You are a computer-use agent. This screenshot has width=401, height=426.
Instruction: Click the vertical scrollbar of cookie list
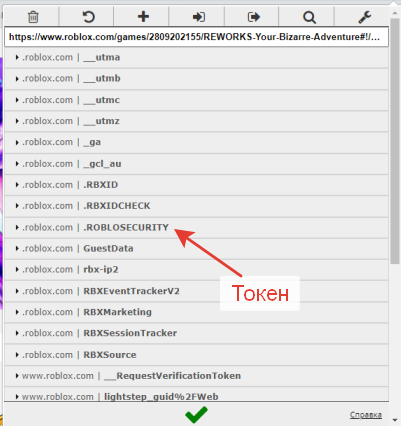tap(395, 140)
